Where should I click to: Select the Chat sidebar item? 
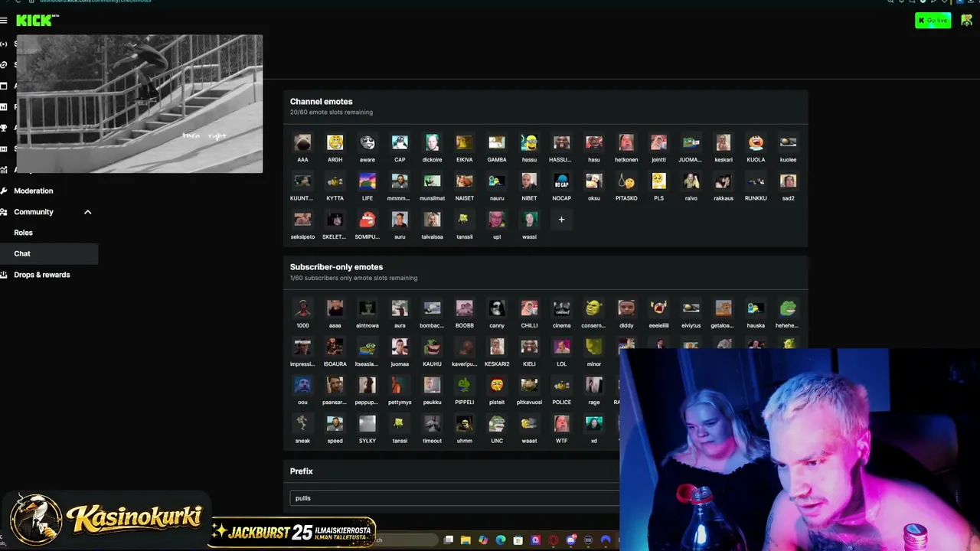point(49,253)
